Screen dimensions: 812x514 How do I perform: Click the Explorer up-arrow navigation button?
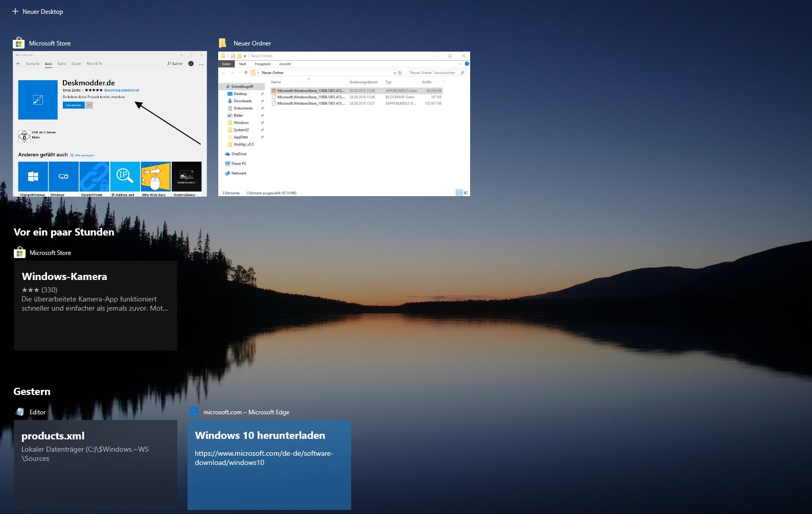(x=246, y=73)
